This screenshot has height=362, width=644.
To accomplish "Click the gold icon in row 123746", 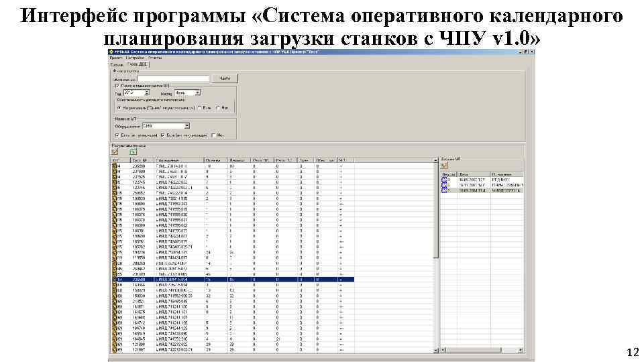I will [115, 188].
